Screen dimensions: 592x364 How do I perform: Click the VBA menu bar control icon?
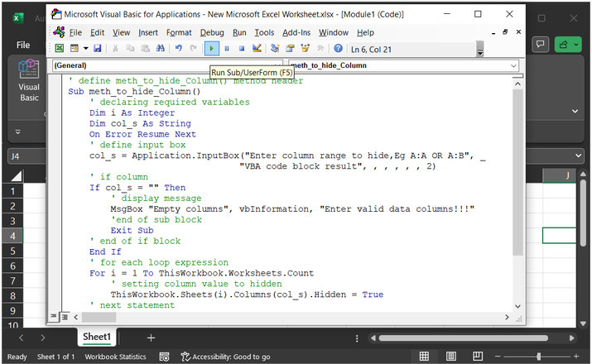click(59, 32)
